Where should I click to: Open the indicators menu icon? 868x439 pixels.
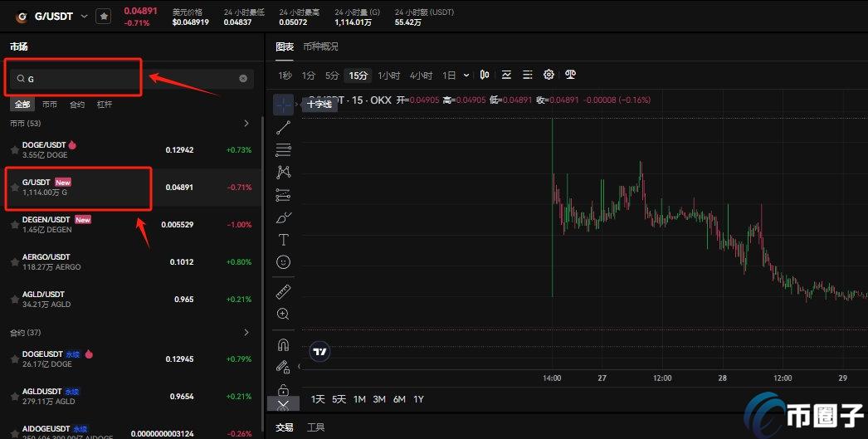[x=506, y=75]
